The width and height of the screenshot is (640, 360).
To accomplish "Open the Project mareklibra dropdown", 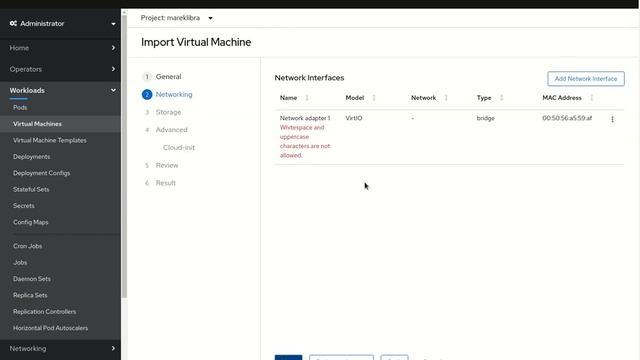I will point(177,18).
